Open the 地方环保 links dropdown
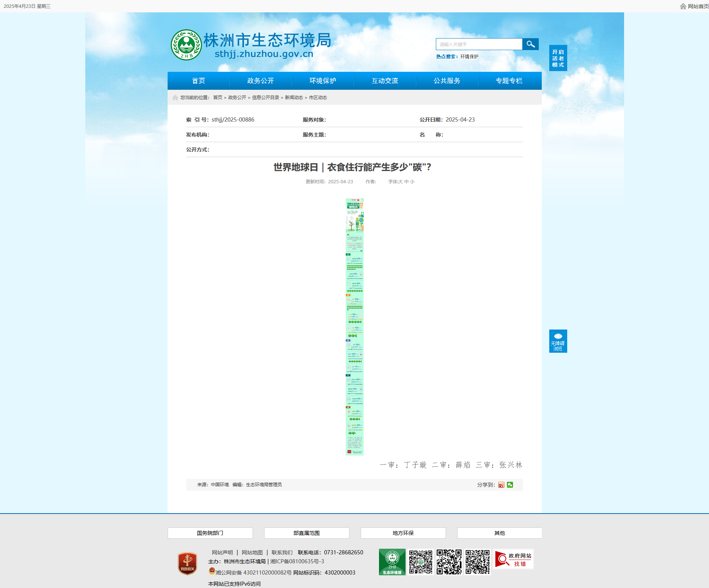This screenshot has width=709, height=588. [x=403, y=533]
